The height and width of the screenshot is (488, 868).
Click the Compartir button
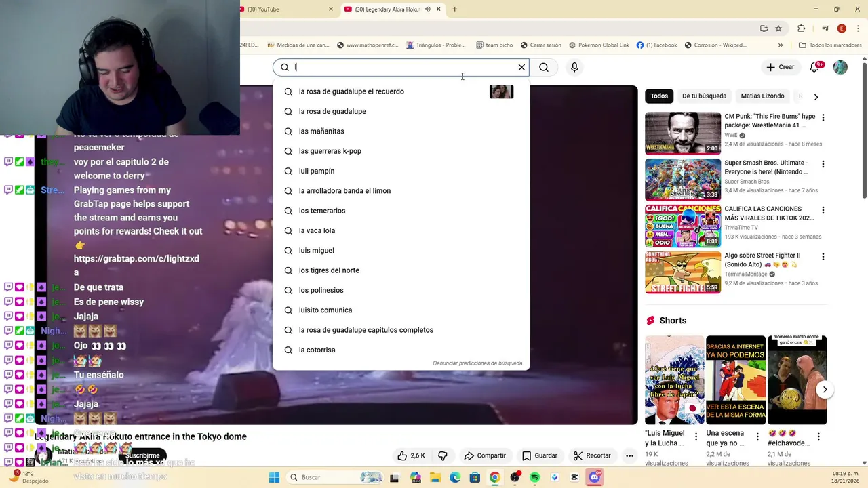[485, 455]
